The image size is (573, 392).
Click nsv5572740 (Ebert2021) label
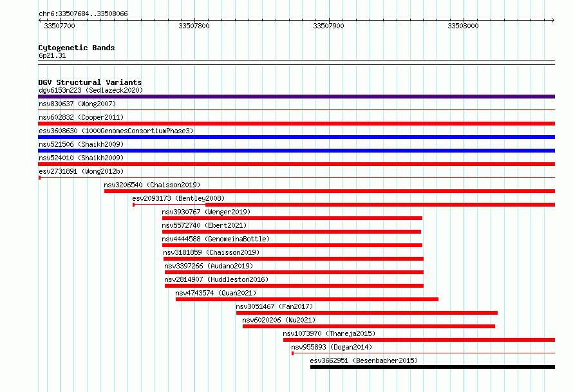[x=204, y=225]
